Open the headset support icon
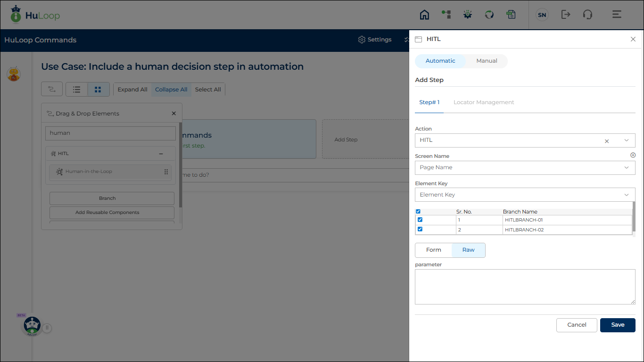The image size is (644, 362). (587, 15)
